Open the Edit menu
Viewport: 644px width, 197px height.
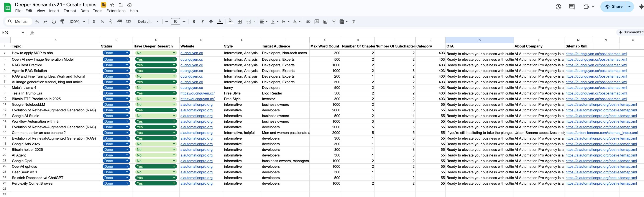point(29,11)
